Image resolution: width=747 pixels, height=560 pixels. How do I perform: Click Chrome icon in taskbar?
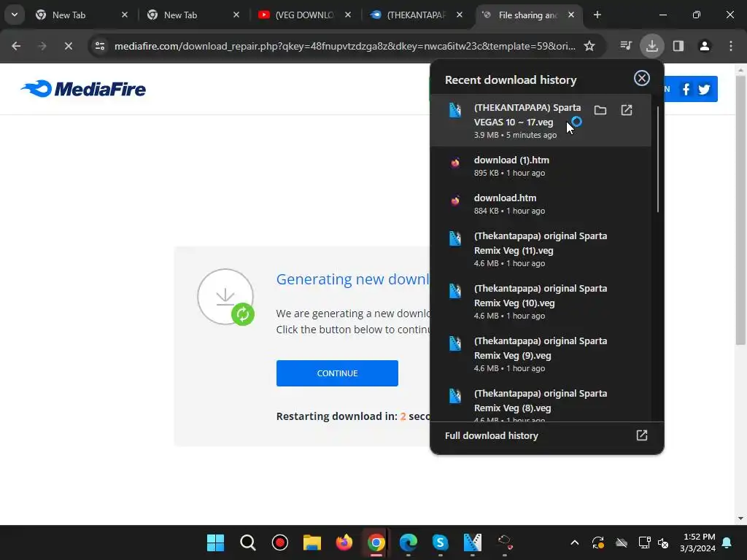click(x=376, y=542)
